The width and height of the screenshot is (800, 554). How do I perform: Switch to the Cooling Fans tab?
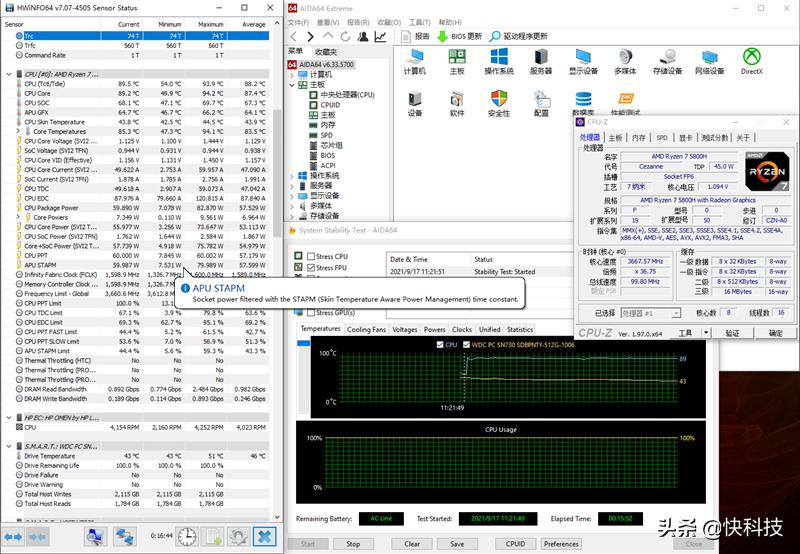tap(366, 329)
